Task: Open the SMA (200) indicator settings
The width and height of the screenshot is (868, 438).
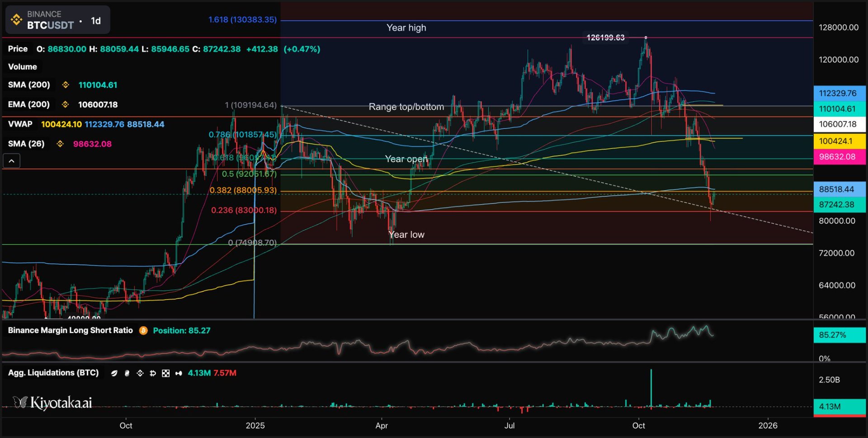Action: 29,85
